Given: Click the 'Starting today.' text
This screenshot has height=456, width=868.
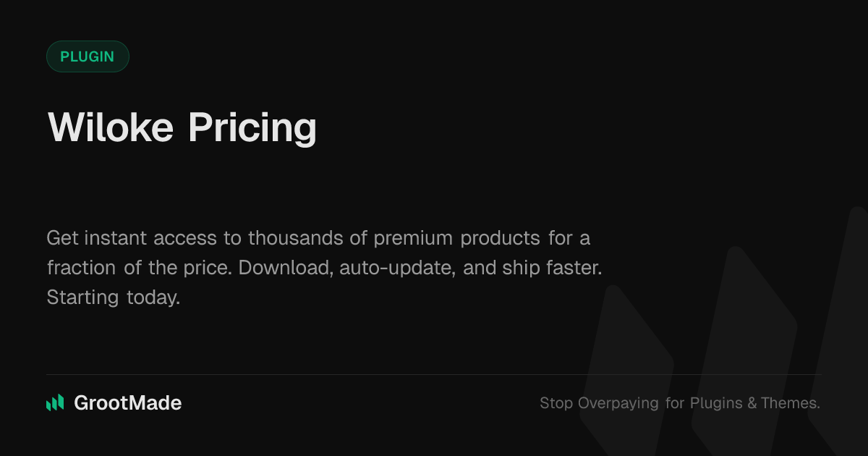Looking at the screenshot, I should pyautogui.click(x=113, y=297).
